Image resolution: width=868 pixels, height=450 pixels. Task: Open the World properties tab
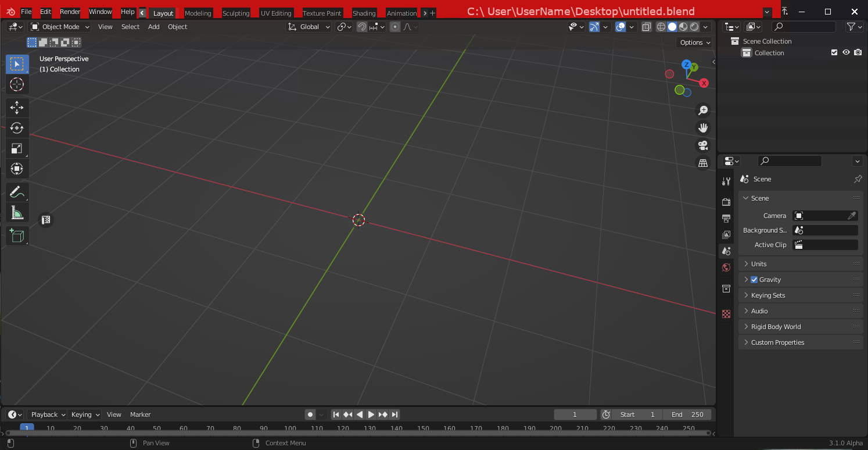point(726,267)
